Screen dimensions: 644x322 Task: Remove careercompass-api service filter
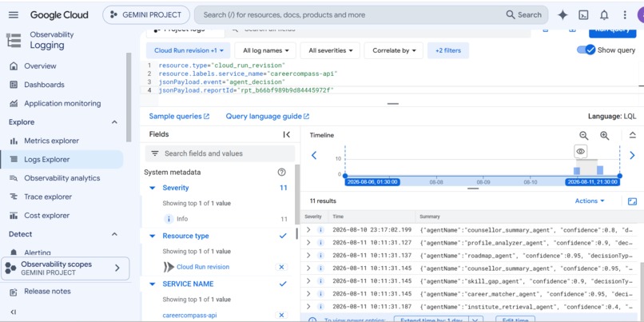coord(281,315)
